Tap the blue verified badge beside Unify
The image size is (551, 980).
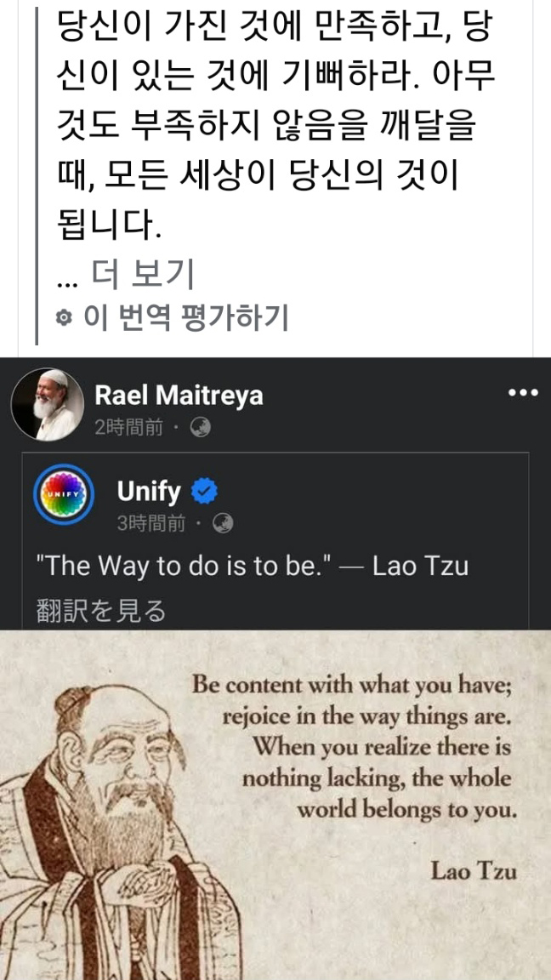click(204, 491)
